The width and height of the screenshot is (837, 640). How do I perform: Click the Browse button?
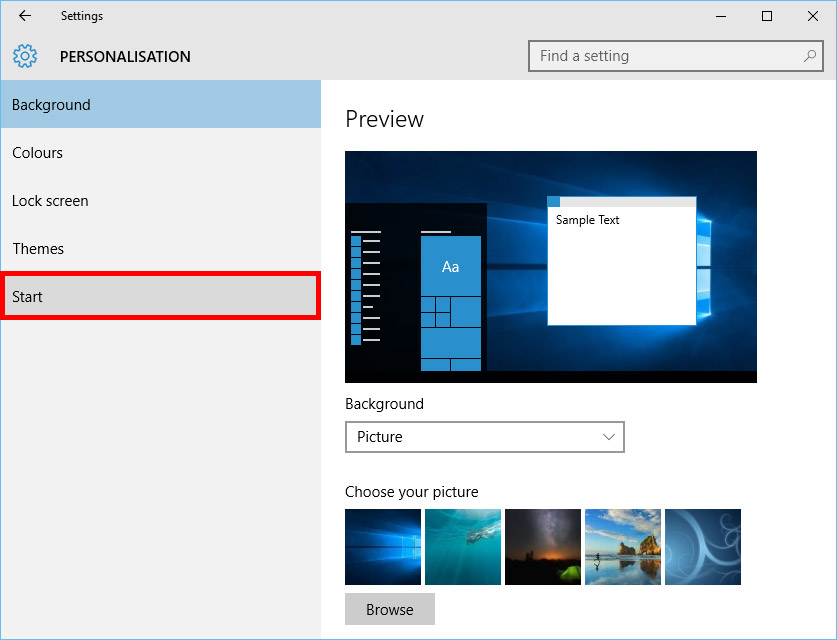coord(389,609)
